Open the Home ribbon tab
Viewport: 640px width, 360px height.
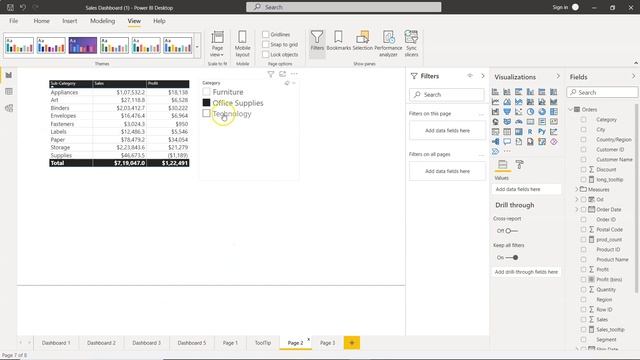click(x=42, y=21)
